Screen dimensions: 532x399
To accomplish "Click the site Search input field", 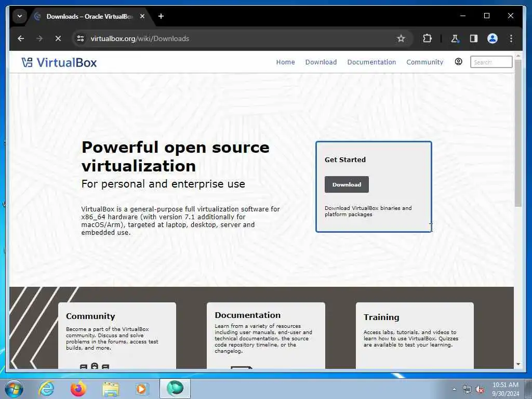I will pos(491,62).
